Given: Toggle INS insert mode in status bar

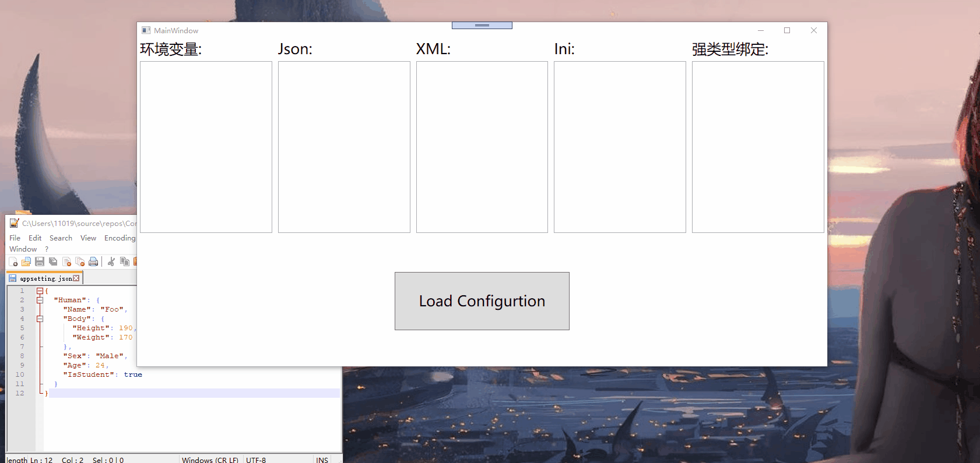Looking at the screenshot, I should [322, 460].
